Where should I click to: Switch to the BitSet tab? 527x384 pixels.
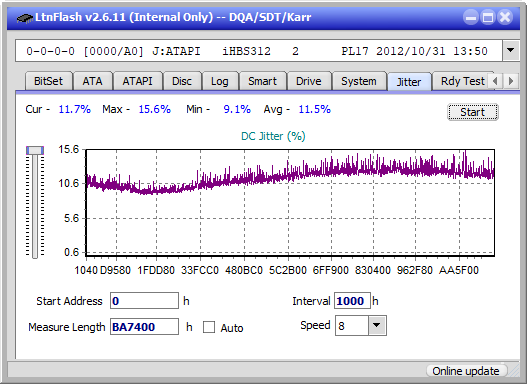pos(48,81)
